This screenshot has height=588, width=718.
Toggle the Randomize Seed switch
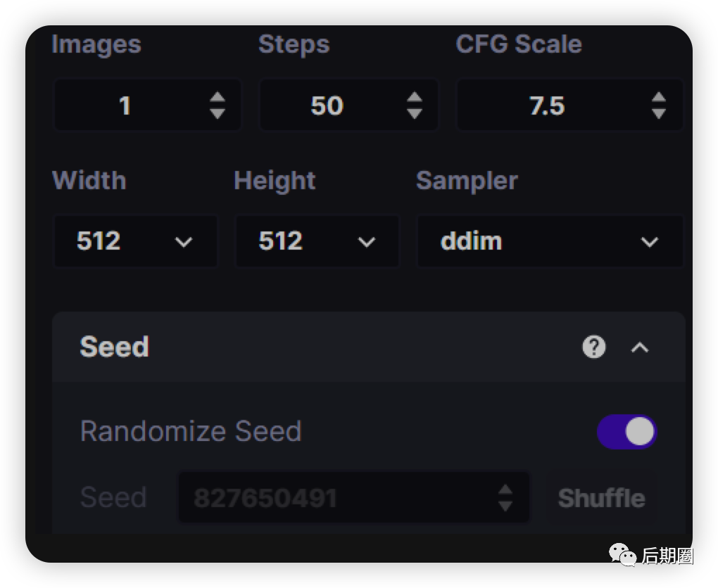coord(626,431)
